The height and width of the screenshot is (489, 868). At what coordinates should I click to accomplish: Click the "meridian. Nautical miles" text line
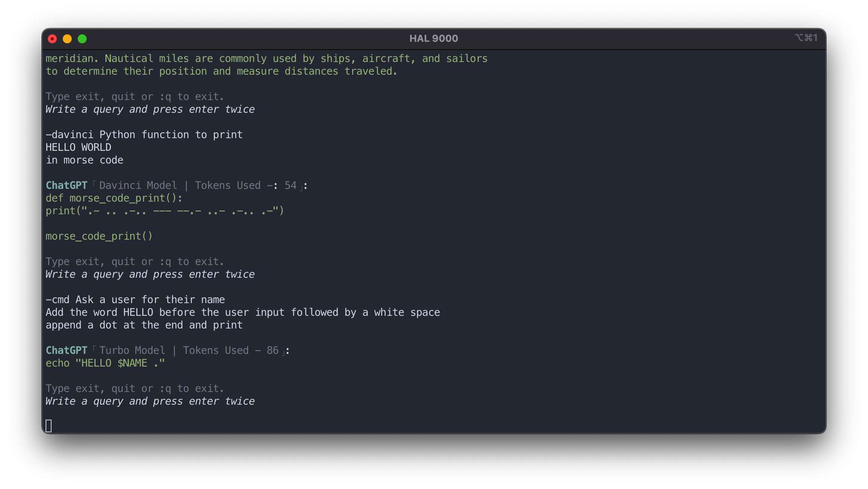266,59
